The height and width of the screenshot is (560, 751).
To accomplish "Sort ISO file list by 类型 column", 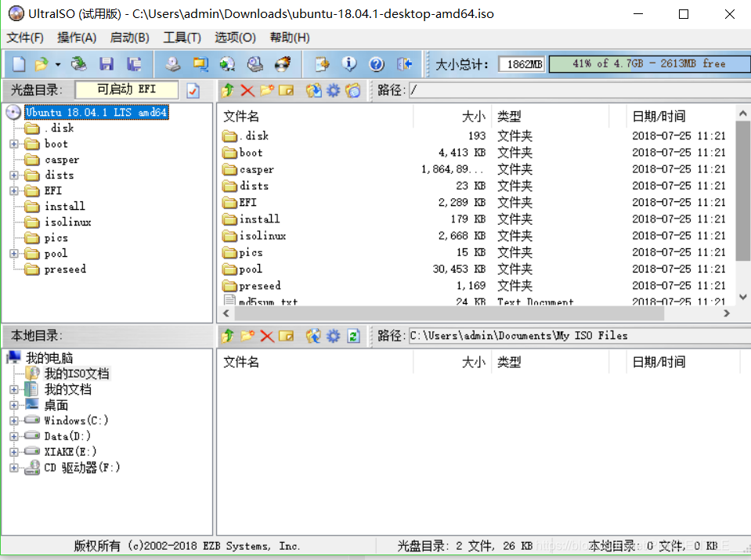I will [551, 116].
